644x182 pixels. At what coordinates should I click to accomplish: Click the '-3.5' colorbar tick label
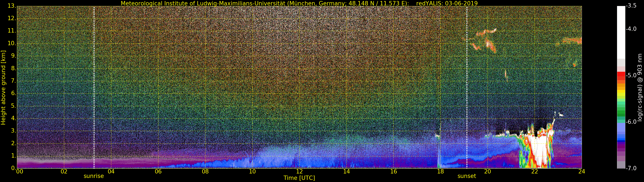pyautogui.click(x=631, y=6)
